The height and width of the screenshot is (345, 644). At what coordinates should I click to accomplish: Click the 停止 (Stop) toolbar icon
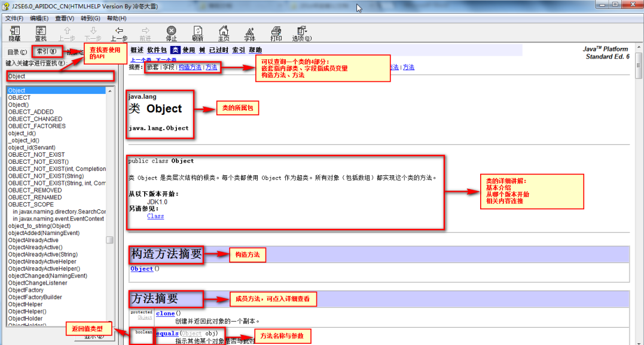coord(171,31)
